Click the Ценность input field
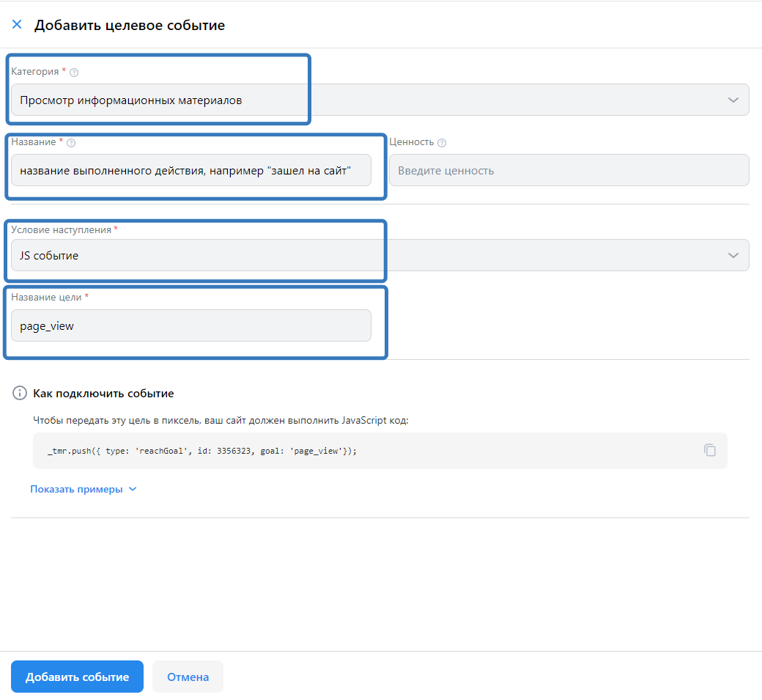This screenshot has width=762, height=700. (x=569, y=171)
